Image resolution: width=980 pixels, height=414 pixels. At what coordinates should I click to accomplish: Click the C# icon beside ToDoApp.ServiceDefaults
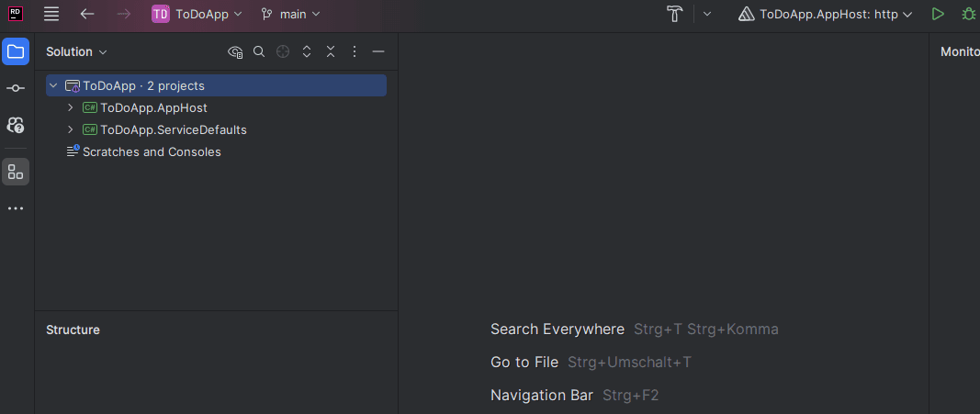[x=90, y=129]
